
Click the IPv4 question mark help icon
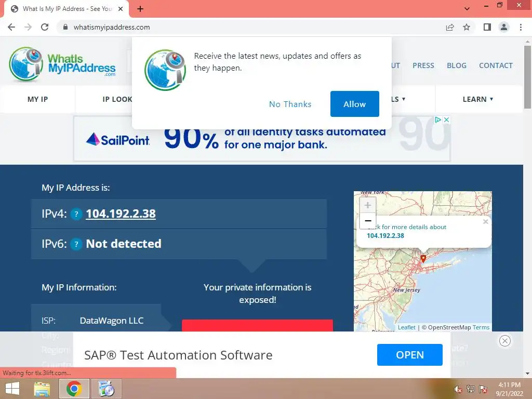[x=76, y=214]
